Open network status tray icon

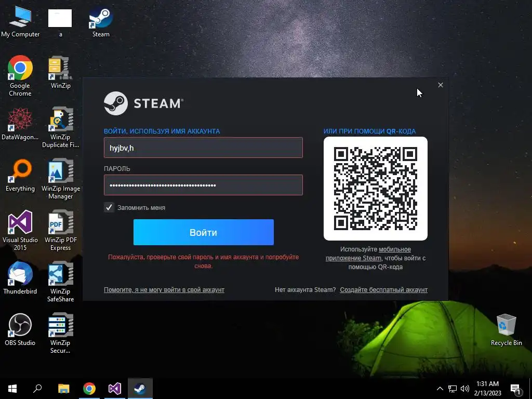pos(453,389)
